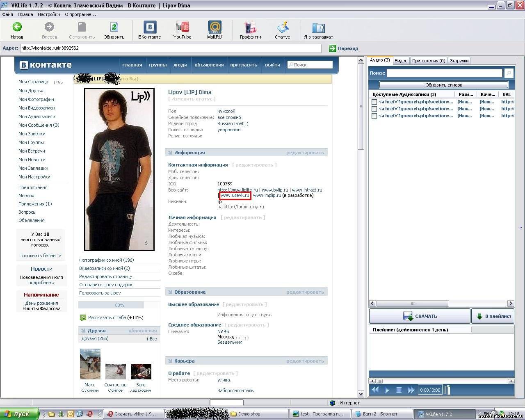The width and height of the screenshot is (525, 420).
Task: Focus the audio Поиск search field
Action: tap(445, 73)
